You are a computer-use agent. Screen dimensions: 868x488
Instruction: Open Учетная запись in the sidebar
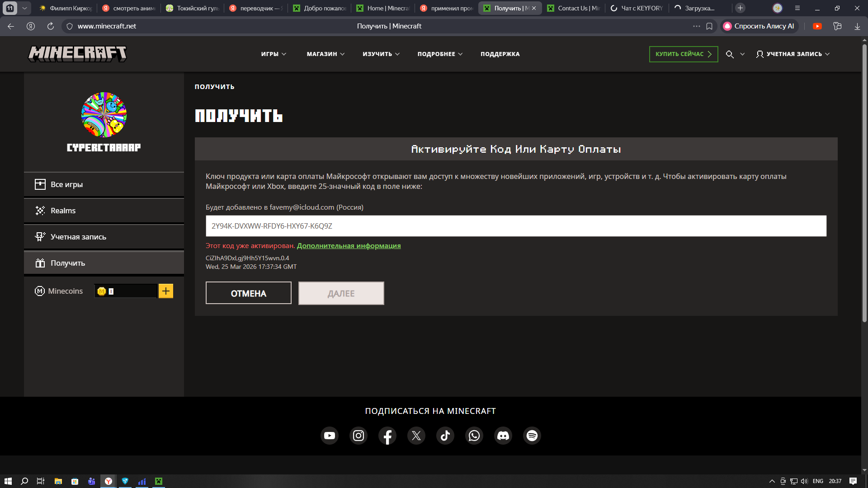point(104,237)
